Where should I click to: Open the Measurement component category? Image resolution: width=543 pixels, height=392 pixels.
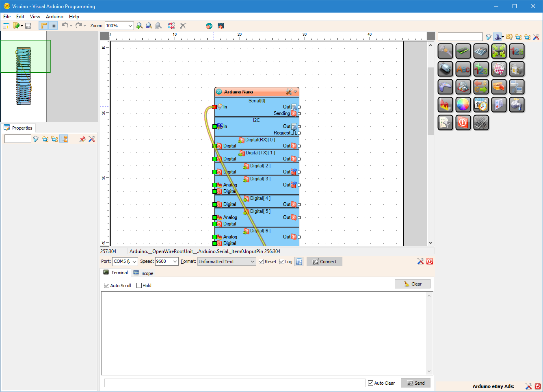tap(446, 51)
